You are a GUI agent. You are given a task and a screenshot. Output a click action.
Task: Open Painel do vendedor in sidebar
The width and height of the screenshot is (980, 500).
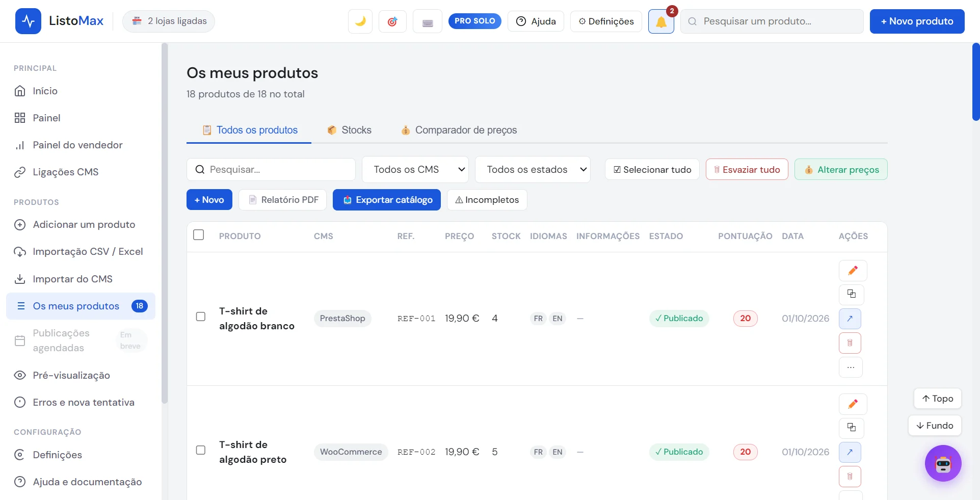(81, 145)
